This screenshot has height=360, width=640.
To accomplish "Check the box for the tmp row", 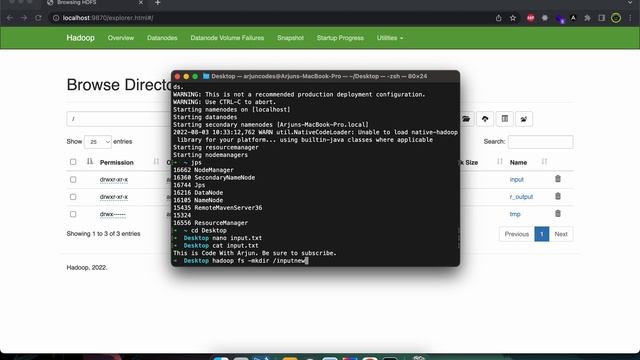I will coord(73,214).
